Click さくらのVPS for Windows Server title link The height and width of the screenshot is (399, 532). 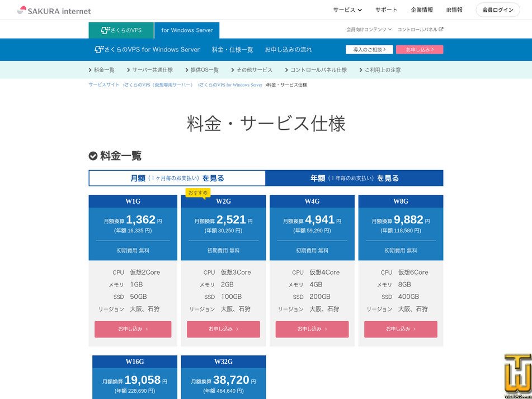pos(147,50)
